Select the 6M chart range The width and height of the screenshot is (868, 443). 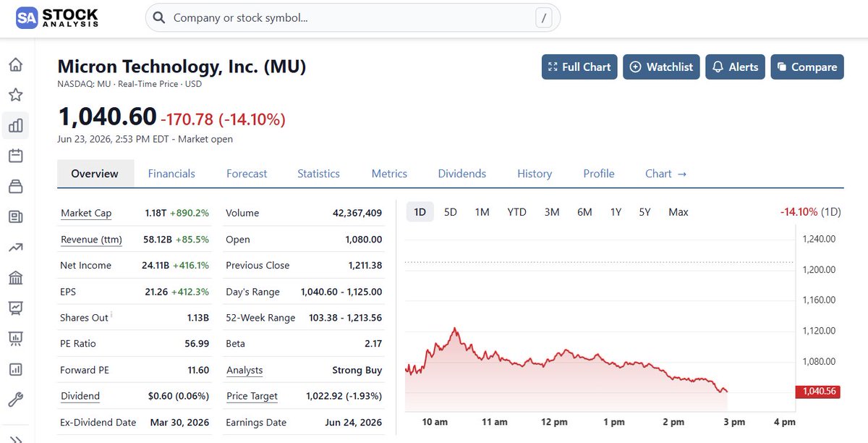point(584,212)
